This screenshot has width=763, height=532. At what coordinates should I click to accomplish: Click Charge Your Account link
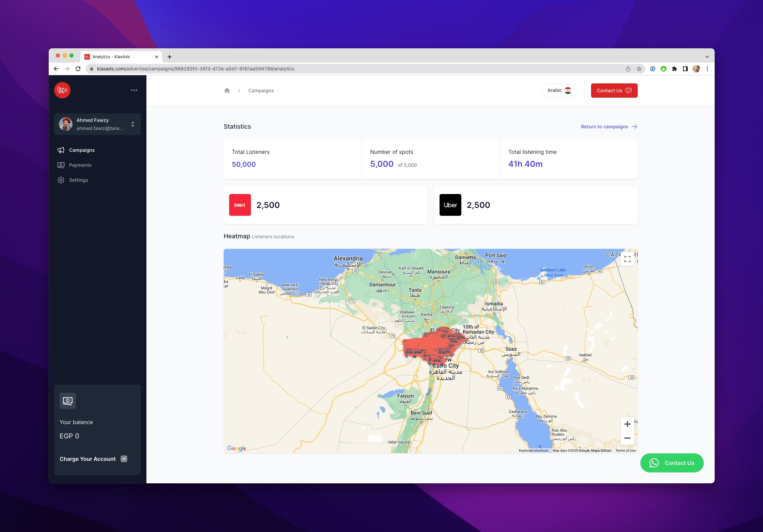click(93, 459)
